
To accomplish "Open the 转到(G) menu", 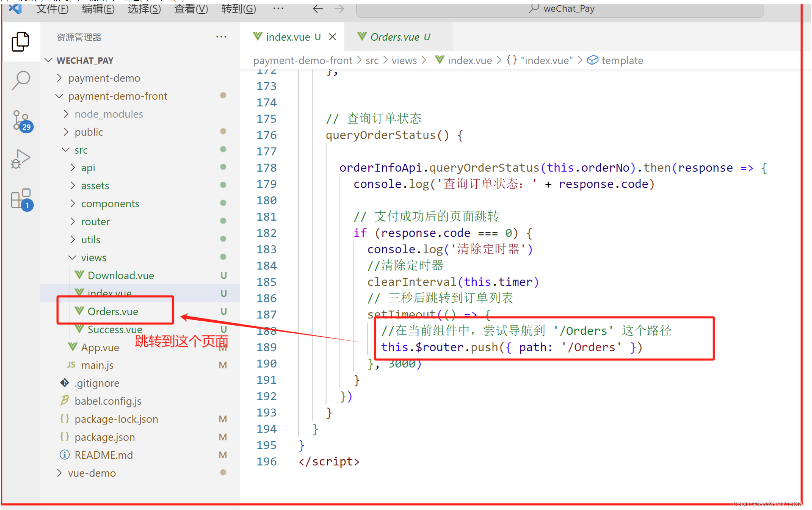I will click(239, 8).
